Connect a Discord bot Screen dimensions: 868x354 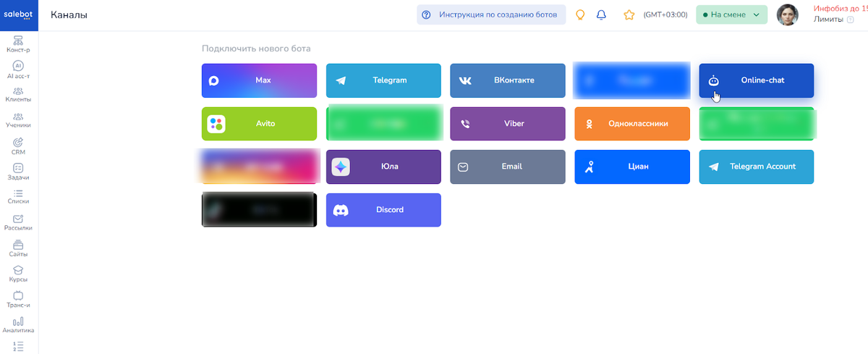tap(383, 210)
